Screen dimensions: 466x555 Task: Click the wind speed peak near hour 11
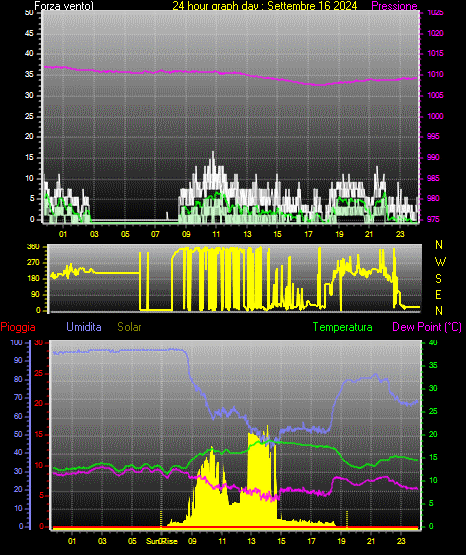click(213, 152)
